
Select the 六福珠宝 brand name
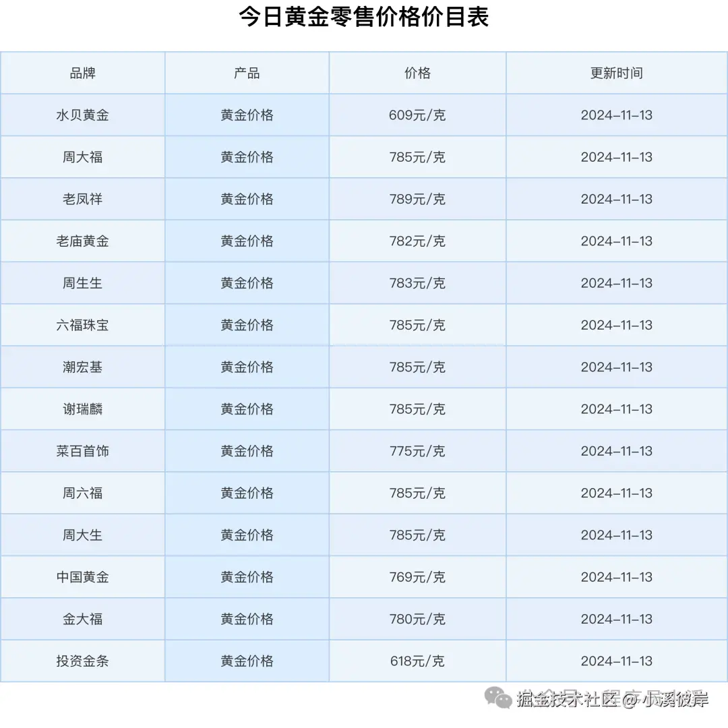pyautogui.click(x=82, y=325)
